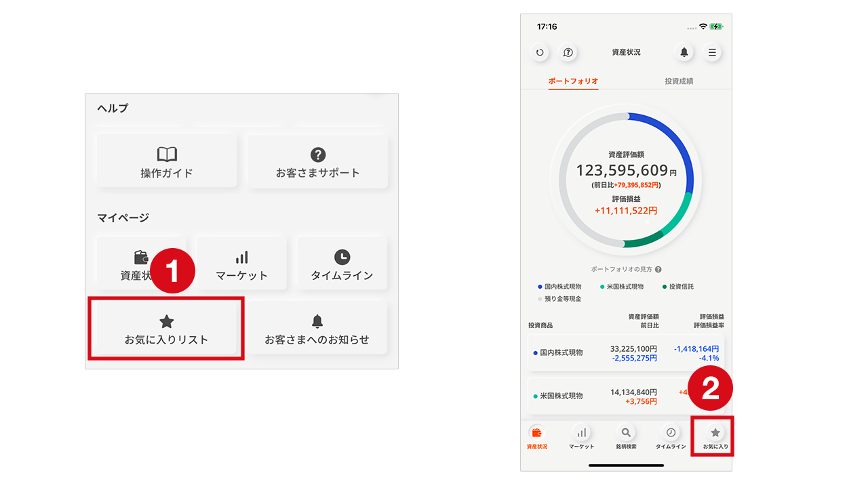Screen dimensions: 868x488
Task: Click the 33,225,100円 valuation cell
Action: click(634, 348)
